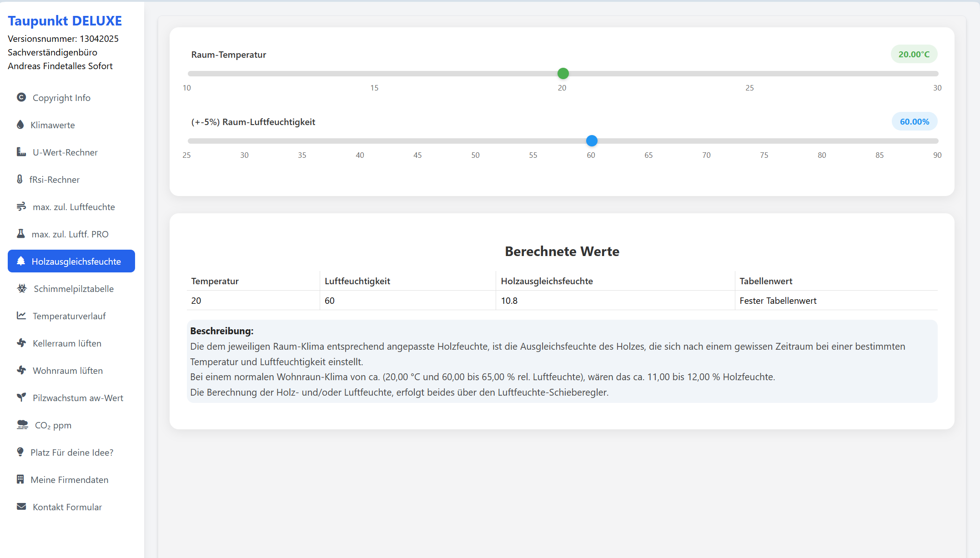Click the green Raum-Temperatur slider handle

[563, 73]
